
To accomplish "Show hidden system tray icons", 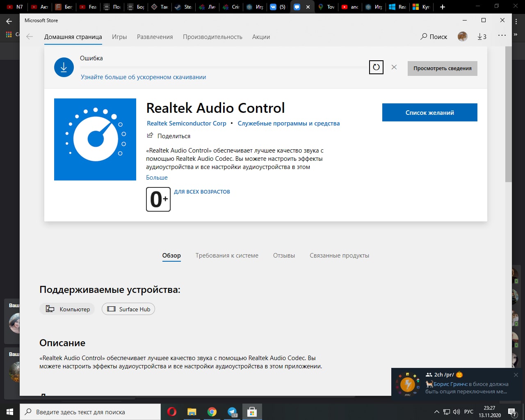I will pyautogui.click(x=436, y=412).
